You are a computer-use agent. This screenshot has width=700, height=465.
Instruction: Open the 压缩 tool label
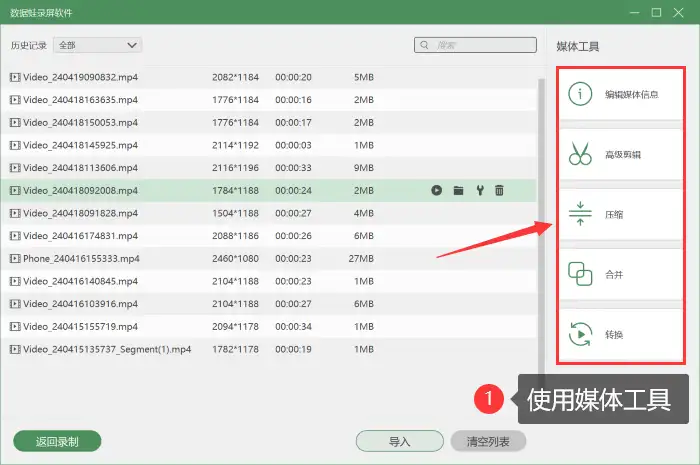click(x=614, y=215)
